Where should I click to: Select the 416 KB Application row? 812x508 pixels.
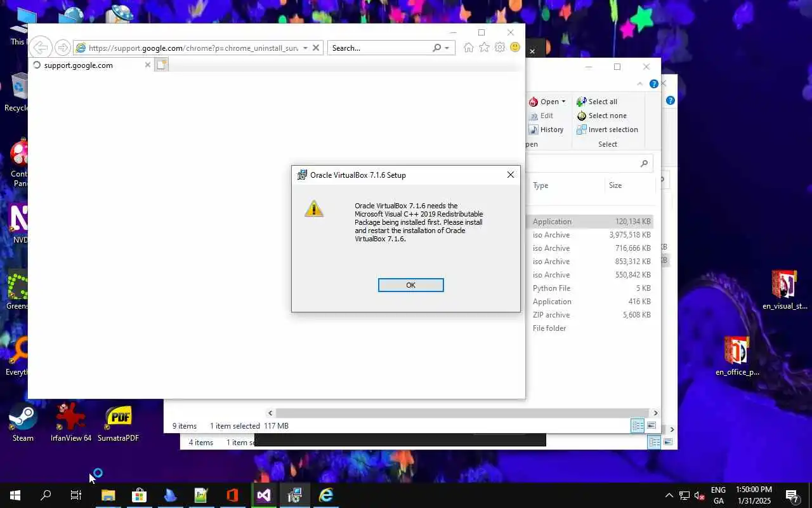tap(590, 302)
